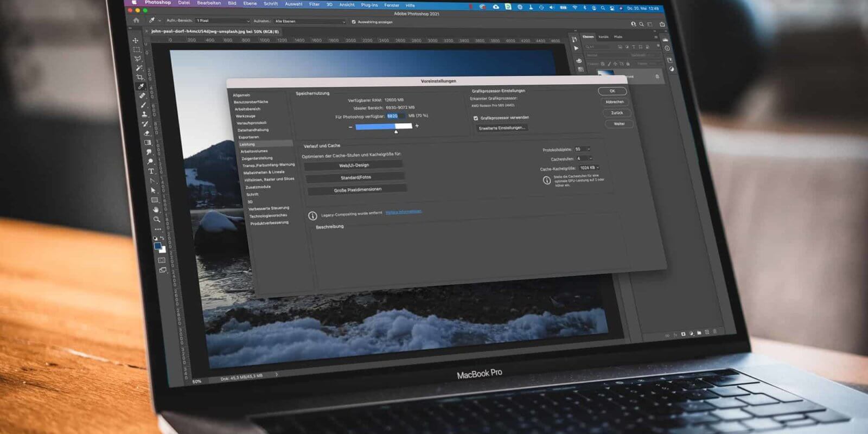Click the Abbrechen button
Image resolution: width=868 pixels, height=434 pixels.
[x=615, y=102]
